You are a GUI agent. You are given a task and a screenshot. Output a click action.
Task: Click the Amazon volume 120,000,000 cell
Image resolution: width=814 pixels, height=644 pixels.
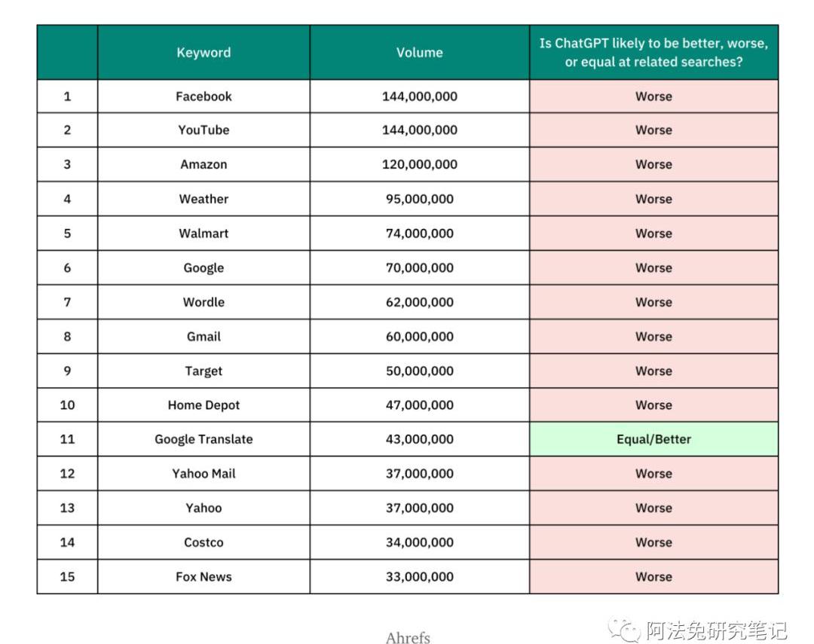click(x=419, y=164)
